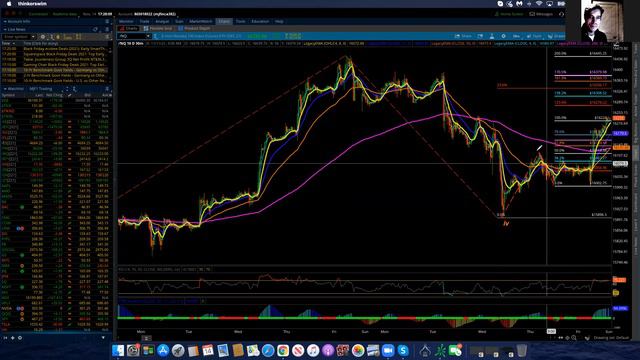
Task: Open the Monitor tab
Action: tap(126, 21)
